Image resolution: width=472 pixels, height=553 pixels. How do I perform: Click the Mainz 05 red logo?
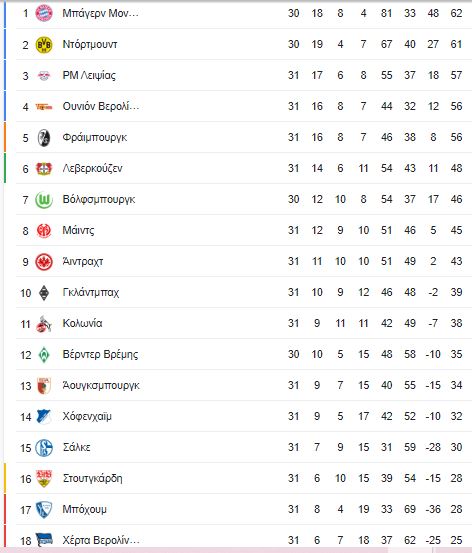pos(44,231)
